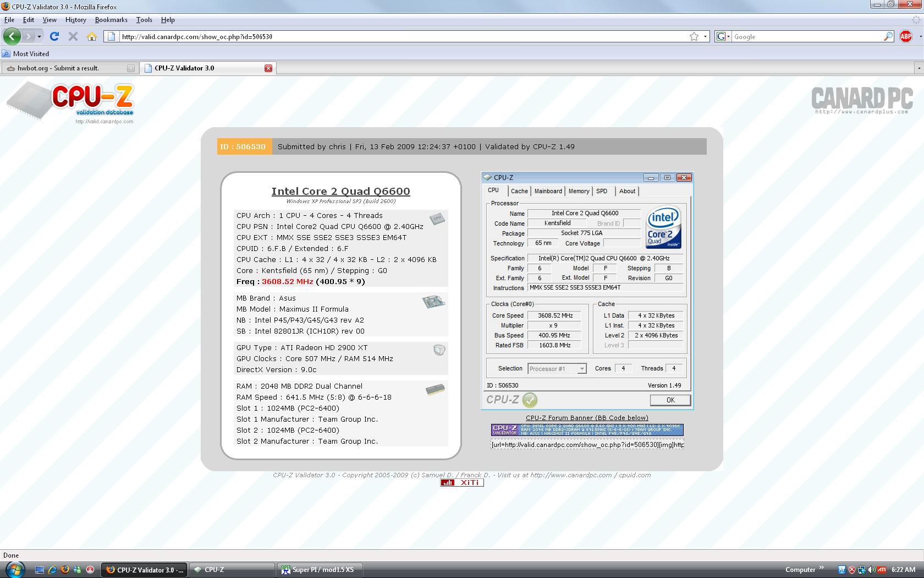Viewport: 924px width, 578px height.
Task: Click the red 3608.52 MHz frequency text
Action: 287,281
